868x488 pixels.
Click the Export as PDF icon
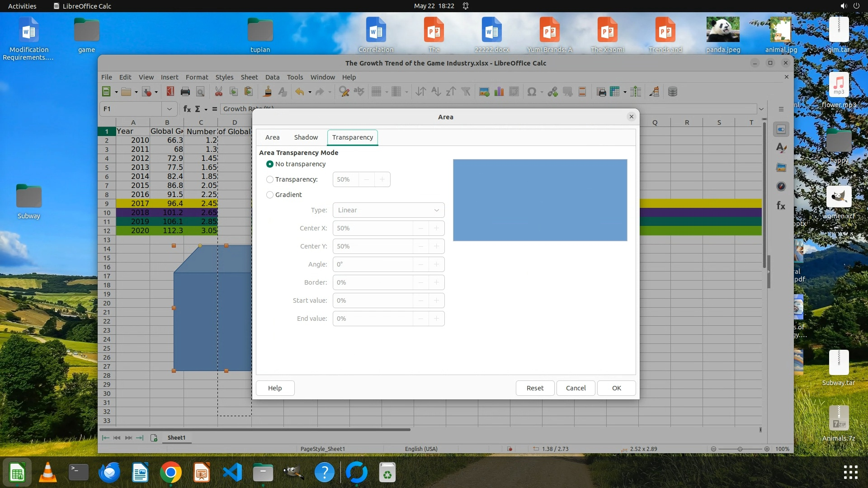(170, 92)
